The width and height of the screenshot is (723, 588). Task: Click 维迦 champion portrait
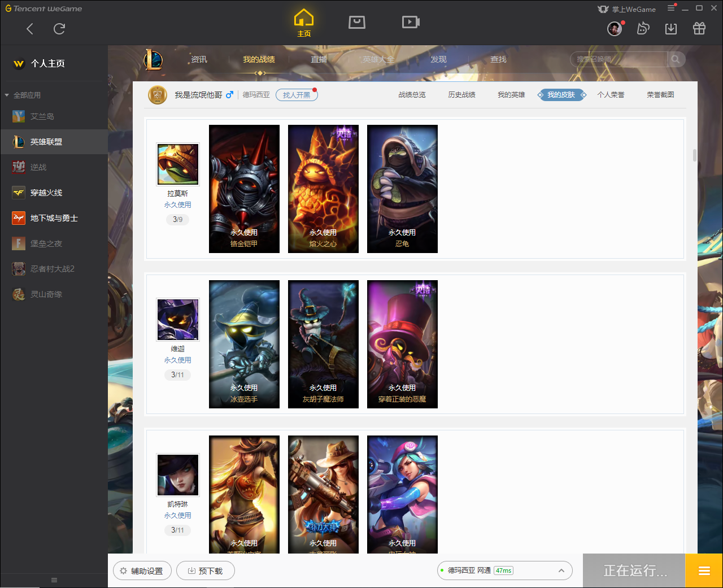click(178, 320)
